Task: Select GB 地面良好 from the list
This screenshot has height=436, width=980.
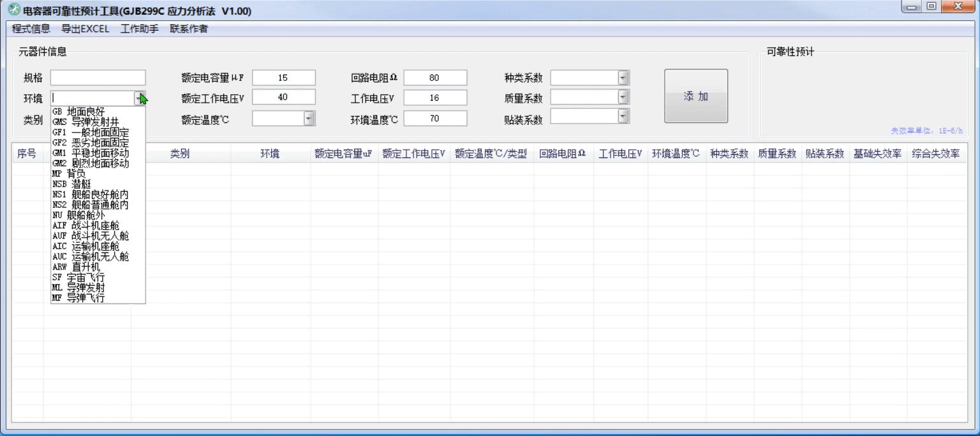Action: (78, 112)
